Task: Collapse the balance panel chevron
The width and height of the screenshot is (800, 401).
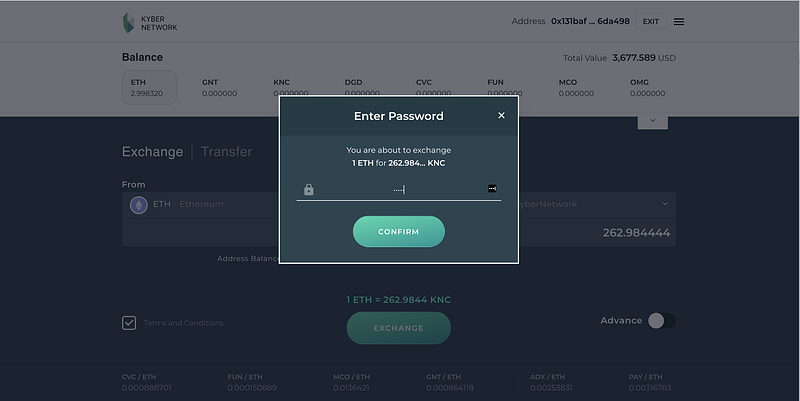Action: 652,120
